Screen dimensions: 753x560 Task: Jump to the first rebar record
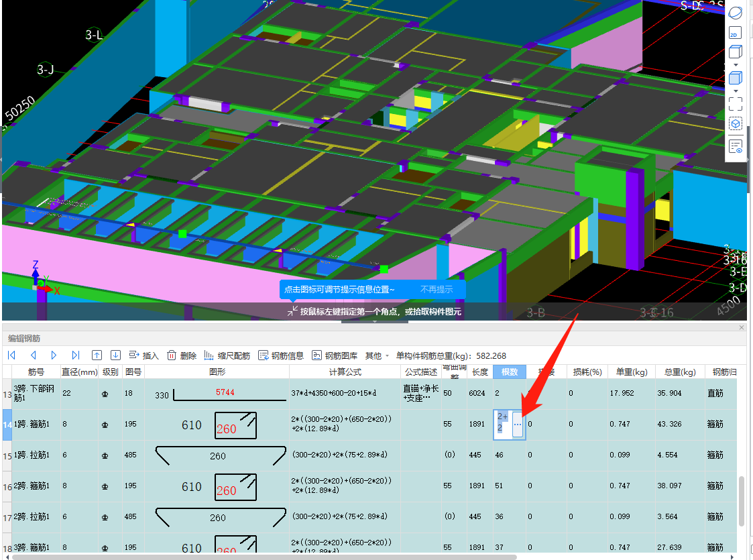pyautogui.click(x=12, y=355)
